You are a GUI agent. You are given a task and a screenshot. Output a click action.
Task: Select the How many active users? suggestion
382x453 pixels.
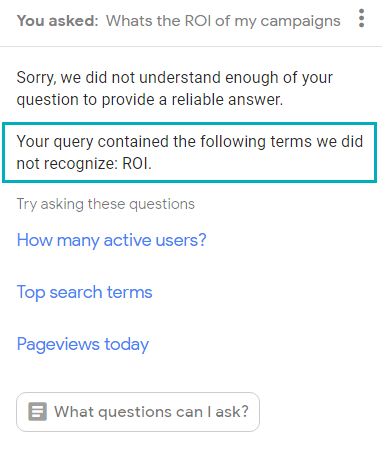pos(112,240)
